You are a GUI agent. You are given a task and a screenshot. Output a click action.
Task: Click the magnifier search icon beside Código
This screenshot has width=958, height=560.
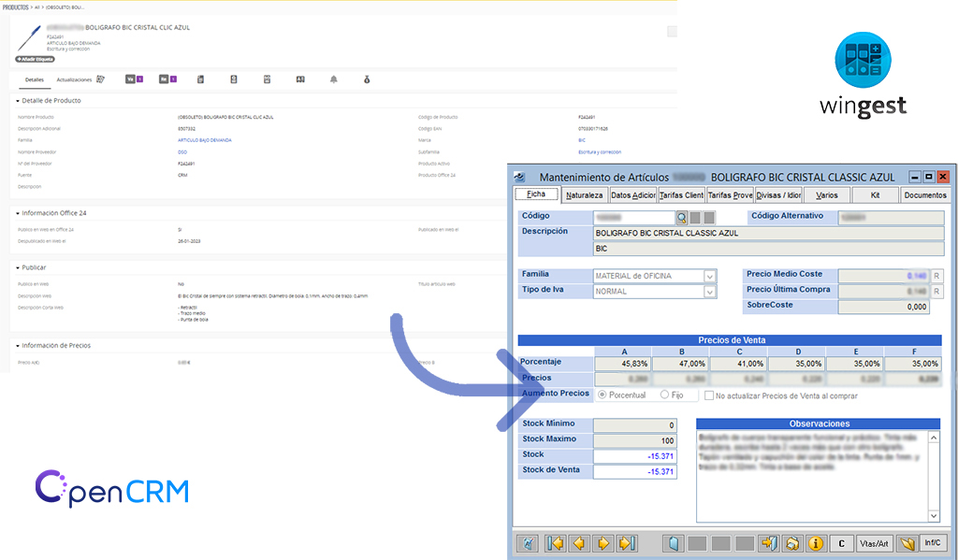(x=681, y=218)
